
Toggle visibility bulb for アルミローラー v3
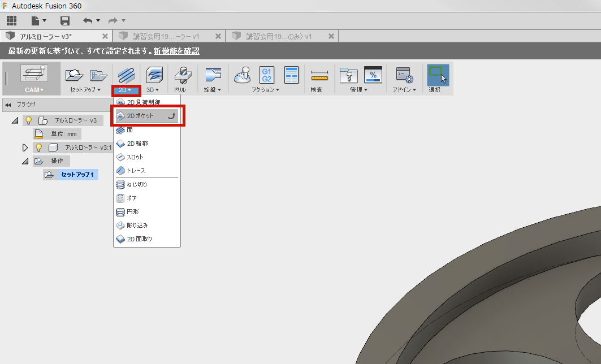[28, 120]
